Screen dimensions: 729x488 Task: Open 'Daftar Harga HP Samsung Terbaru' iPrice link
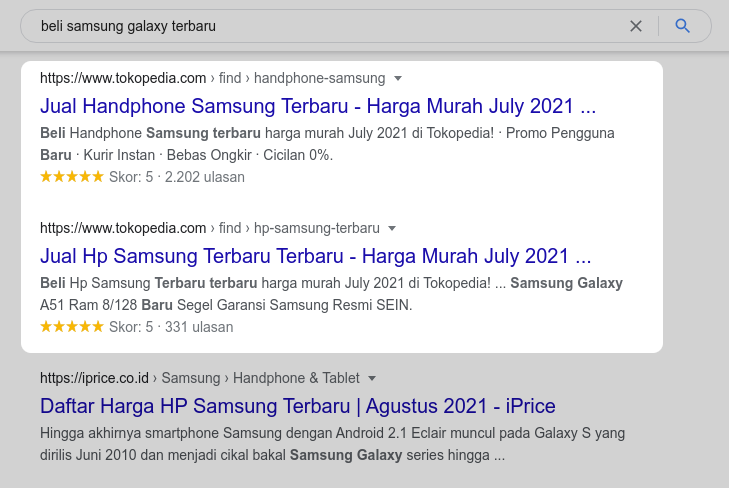click(x=297, y=406)
